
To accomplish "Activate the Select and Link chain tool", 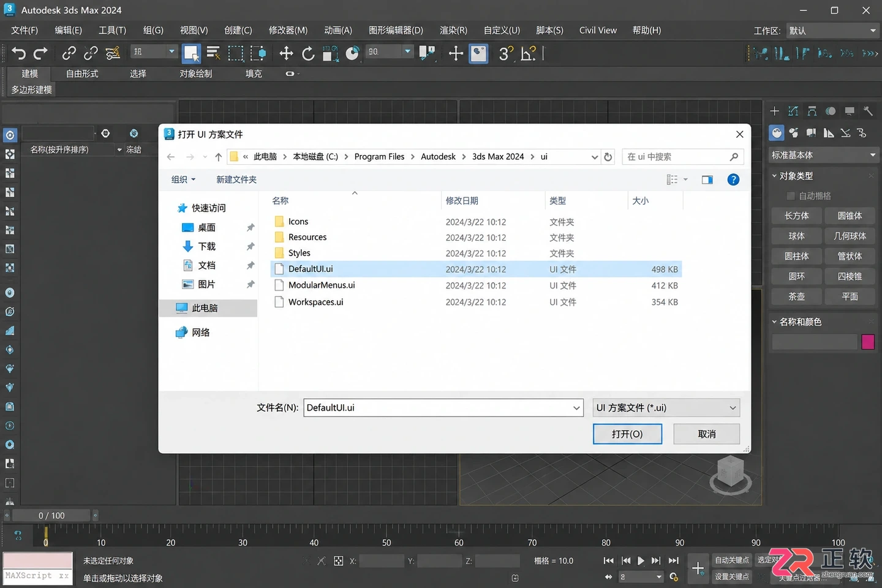I will pyautogui.click(x=69, y=54).
